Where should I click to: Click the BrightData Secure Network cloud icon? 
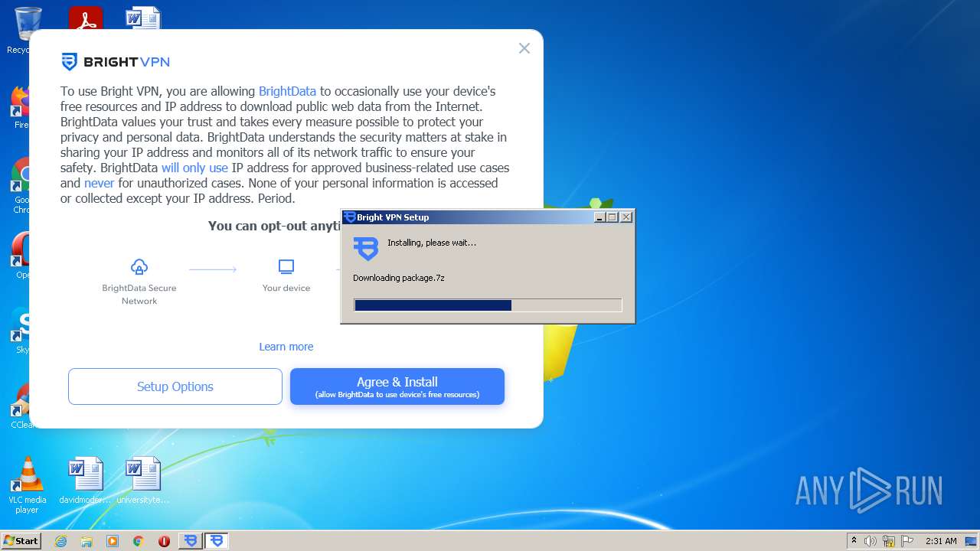pos(139,266)
